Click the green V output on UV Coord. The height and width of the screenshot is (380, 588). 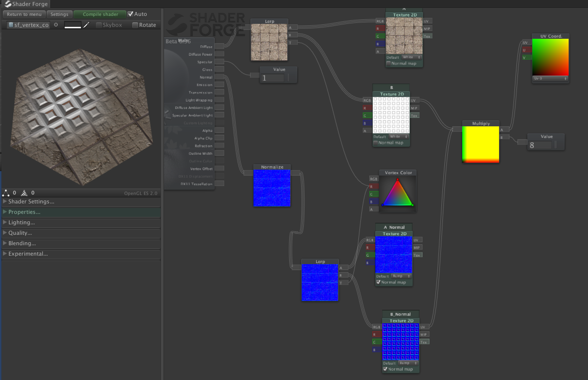(527, 57)
